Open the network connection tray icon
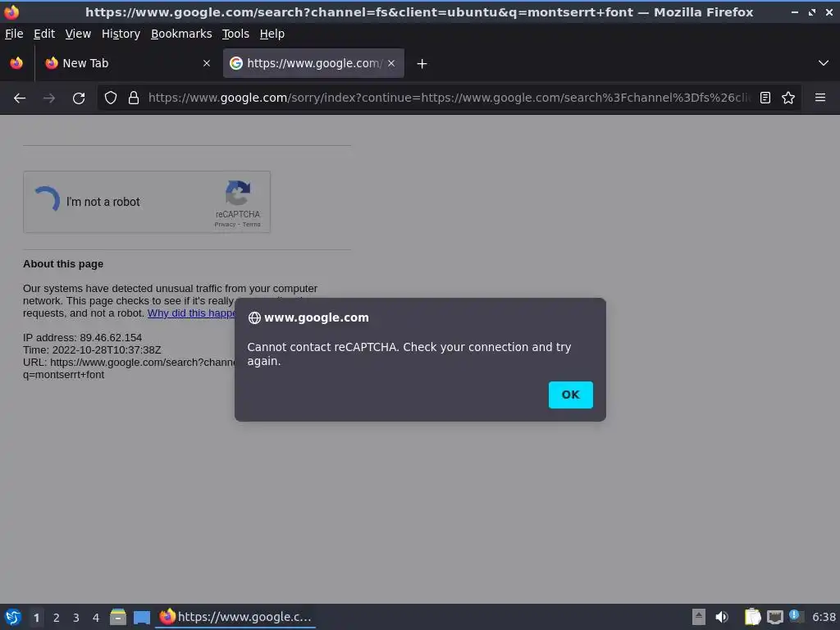The height and width of the screenshot is (630, 840). pos(774,617)
